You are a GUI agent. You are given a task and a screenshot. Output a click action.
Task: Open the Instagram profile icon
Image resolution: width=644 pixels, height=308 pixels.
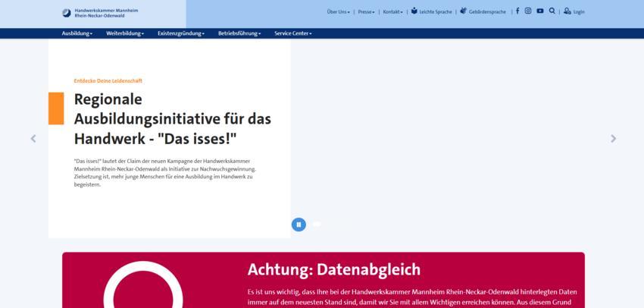tap(528, 11)
